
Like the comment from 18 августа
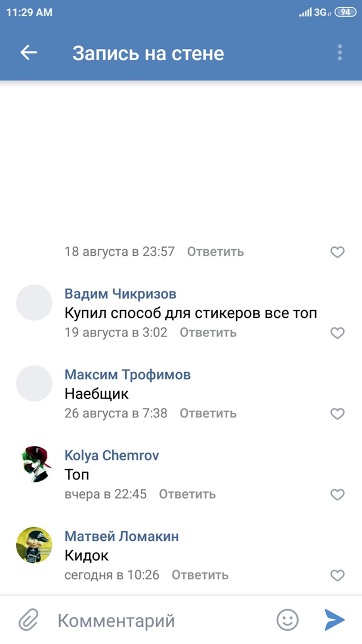(338, 252)
